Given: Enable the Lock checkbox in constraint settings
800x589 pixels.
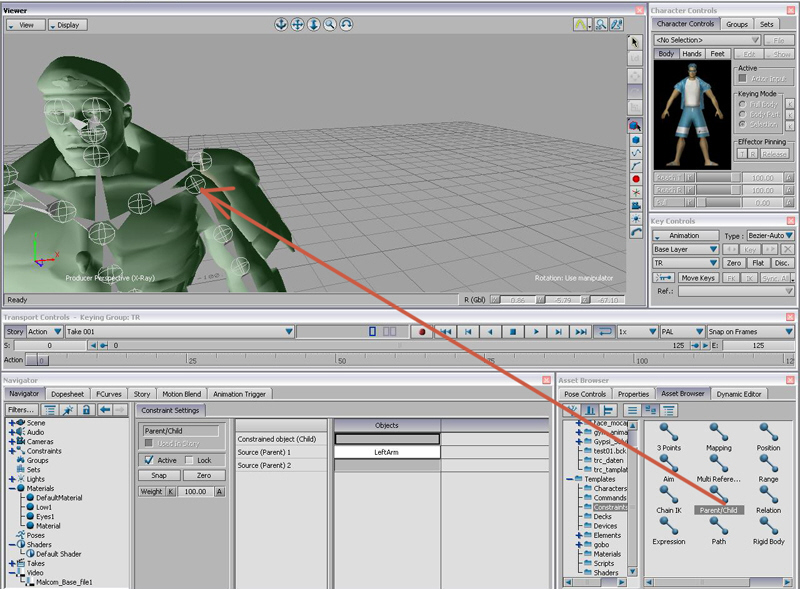Looking at the screenshot, I should click(x=188, y=460).
